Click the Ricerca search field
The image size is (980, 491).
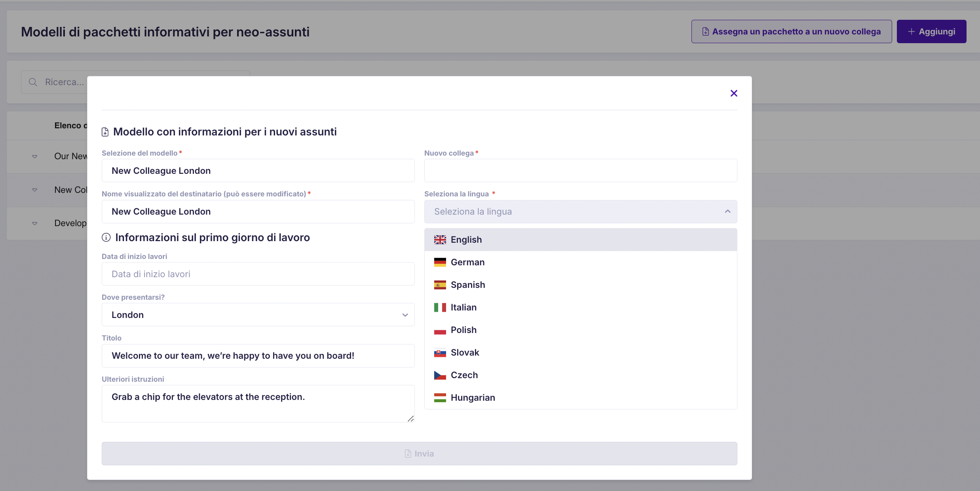(135, 82)
